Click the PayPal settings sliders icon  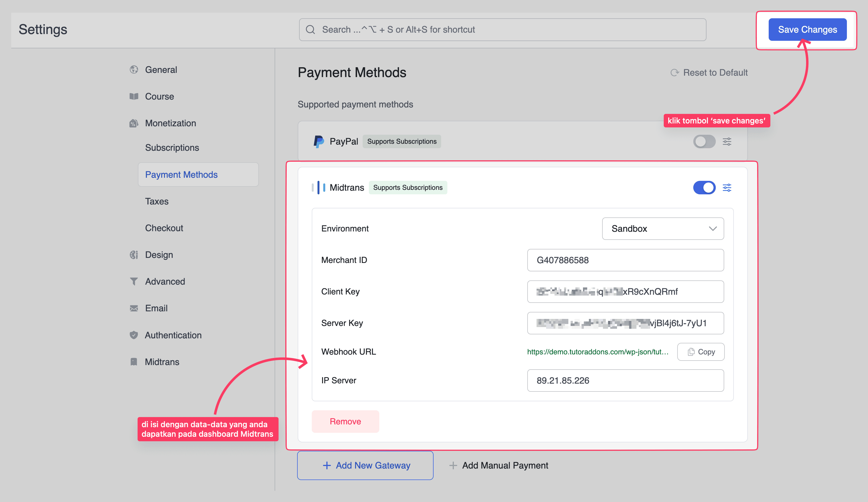(x=727, y=141)
